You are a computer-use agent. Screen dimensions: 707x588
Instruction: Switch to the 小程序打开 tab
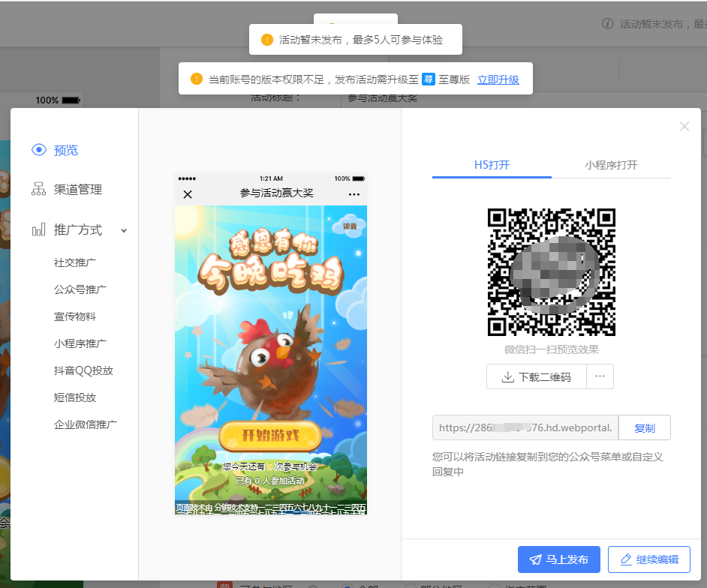pyautogui.click(x=611, y=165)
